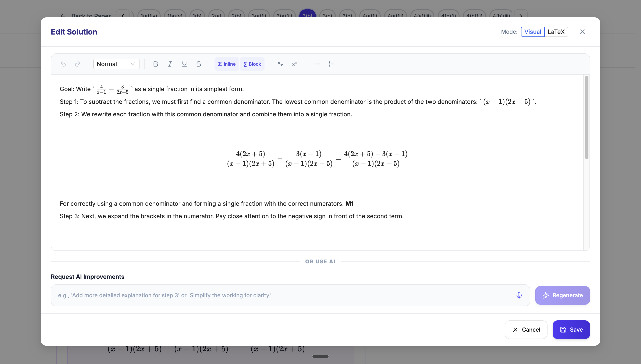Image resolution: width=641 pixels, height=364 pixels.
Task: Switch editor mode to LaTeX
Action: coord(556,32)
